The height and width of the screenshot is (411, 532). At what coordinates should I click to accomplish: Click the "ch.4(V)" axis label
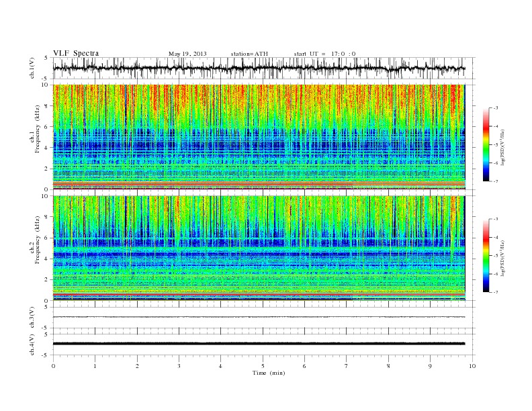pos(32,345)
